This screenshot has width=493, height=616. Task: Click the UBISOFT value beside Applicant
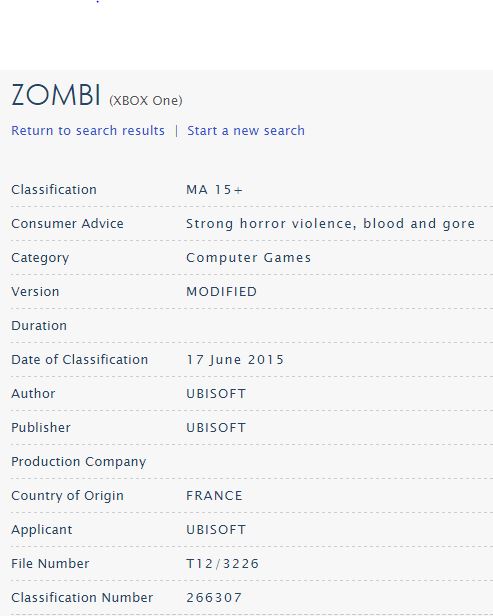(216, 530)
